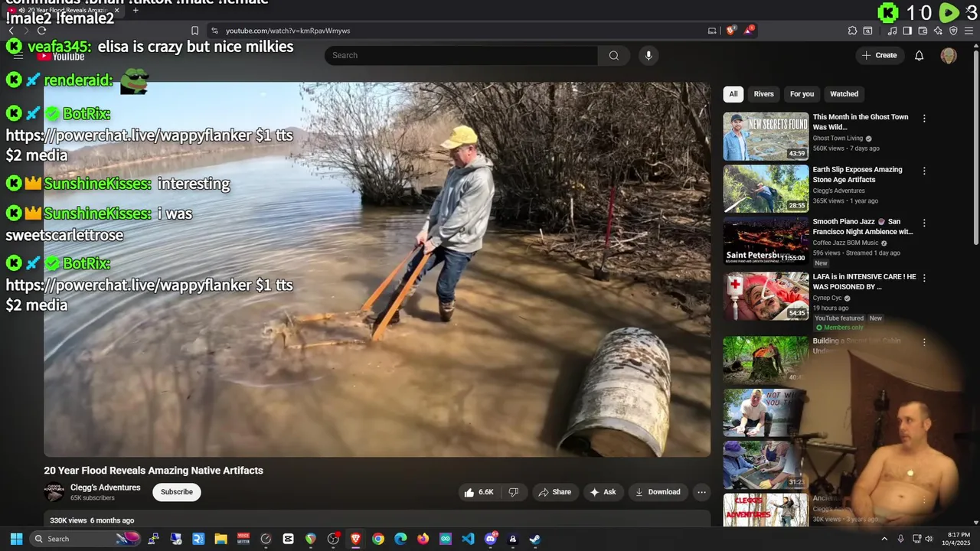Open 'This Month in the Ghost Town' title
980x551 pixels.
(861, 122)
